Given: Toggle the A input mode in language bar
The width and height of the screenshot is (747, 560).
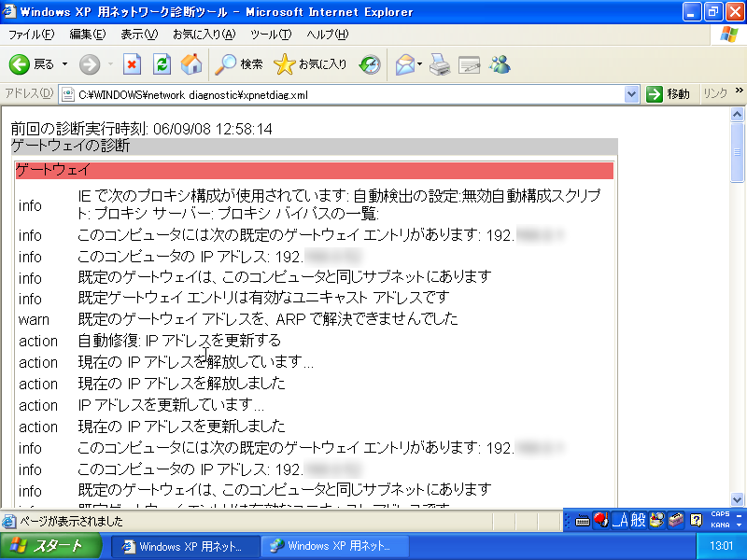Looking at the screenshot, I should click(x=620, y=521).
